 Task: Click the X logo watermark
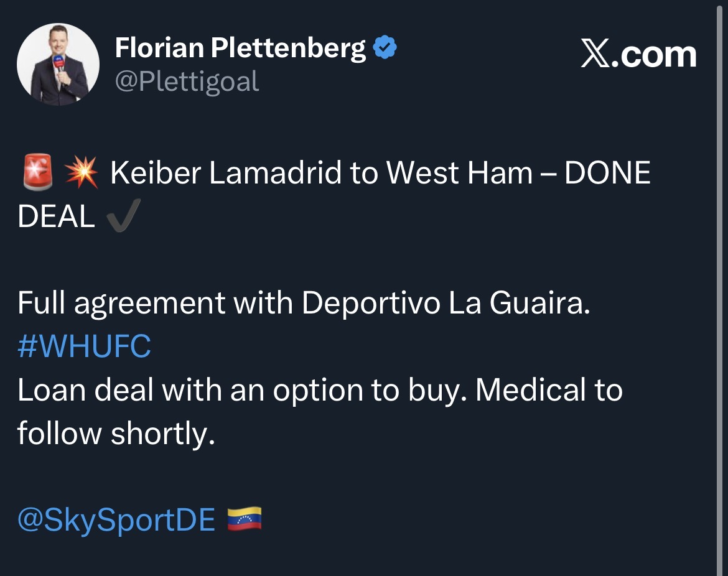[596, 56]
